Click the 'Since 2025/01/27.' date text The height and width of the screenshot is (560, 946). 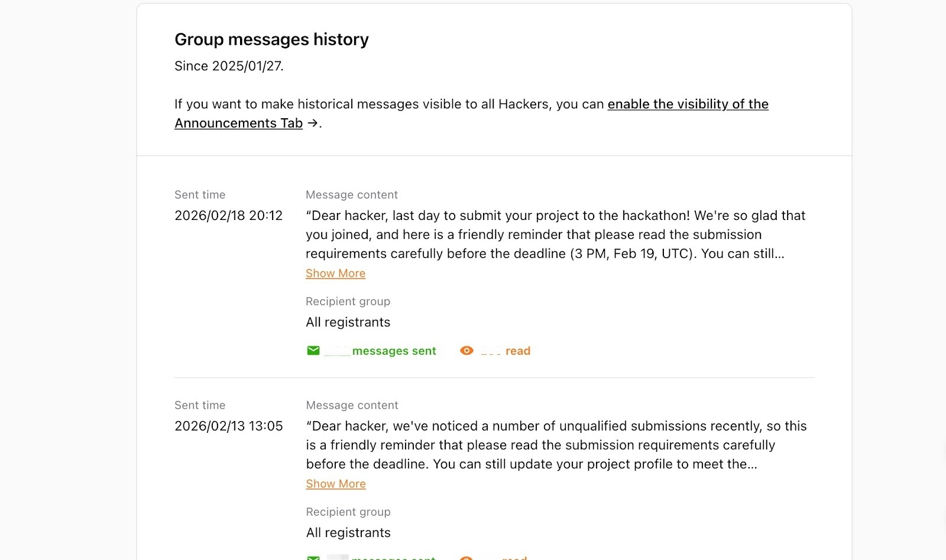(x=229, y=66)
